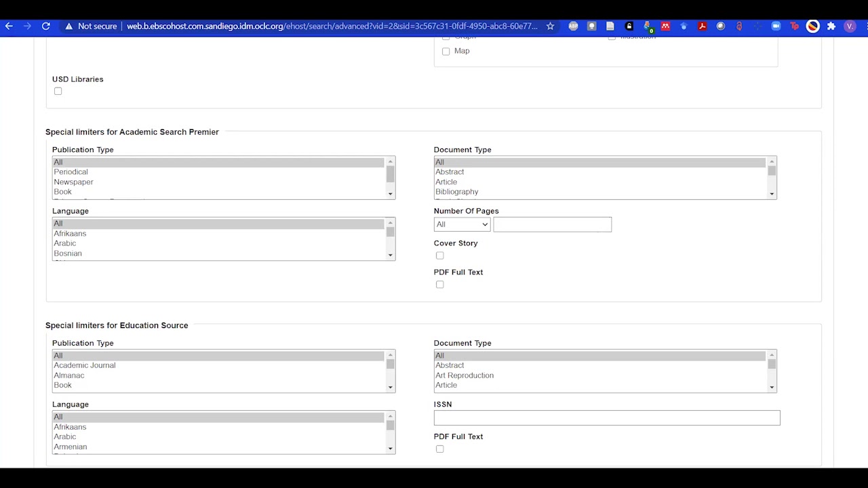This screenshot has height=488, width=868.
Task: Select Afrikaans in Education Source Language list
Action: [218, 427]
